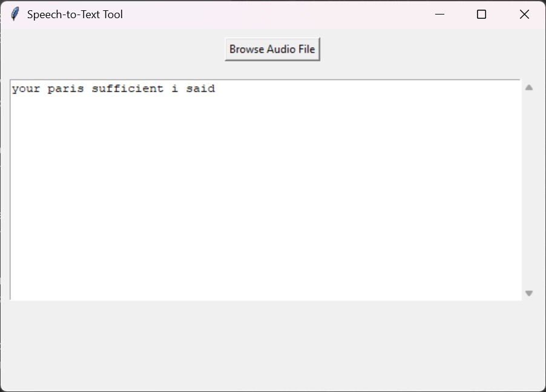This screenshot has height=392, width=546.
Task: Place cursor on the word "sufficient"
Action: (128, 89)
